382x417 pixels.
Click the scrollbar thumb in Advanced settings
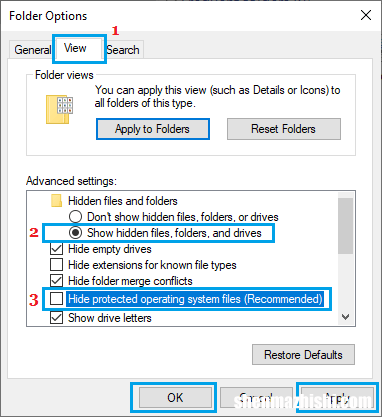[345, 226]
